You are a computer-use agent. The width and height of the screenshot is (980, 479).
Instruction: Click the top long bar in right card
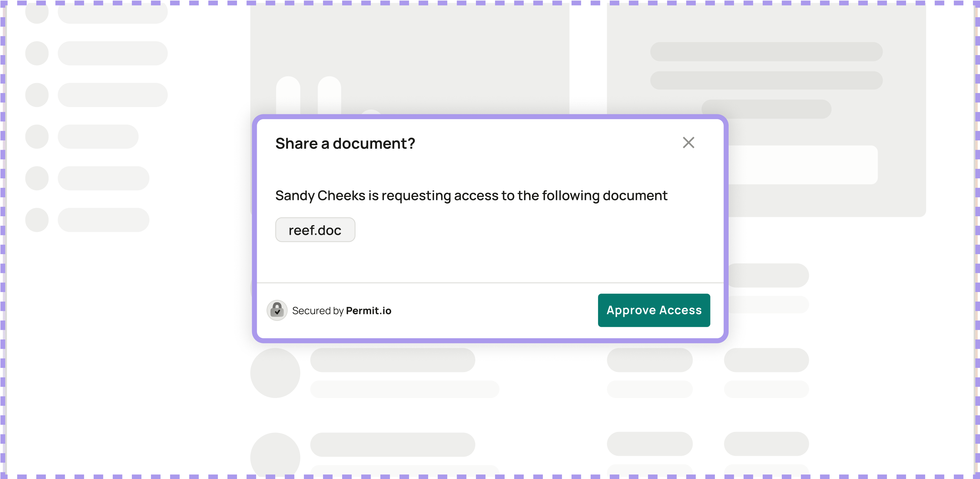click(766, 52)
